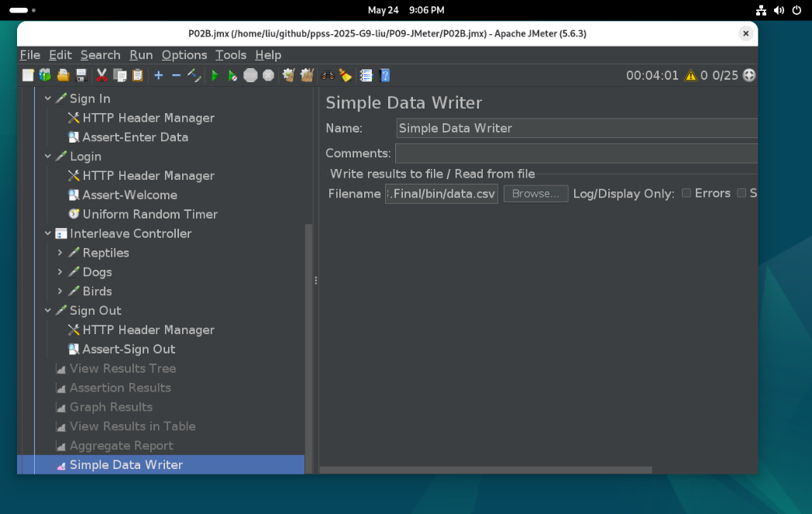Image resolution: width=812 pixels, height=514 pixels.
Task: Click the Name input field
Action: [577, 128]
